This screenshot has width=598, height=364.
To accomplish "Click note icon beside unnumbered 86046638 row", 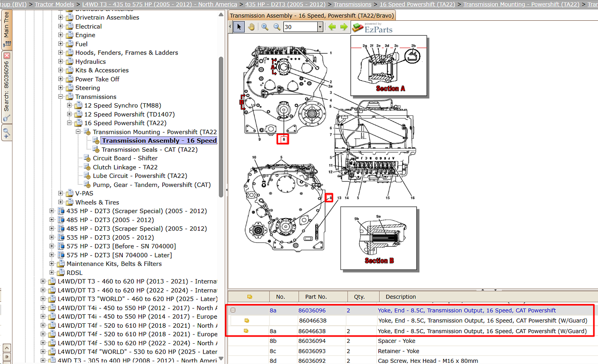I will pos(247,321).
